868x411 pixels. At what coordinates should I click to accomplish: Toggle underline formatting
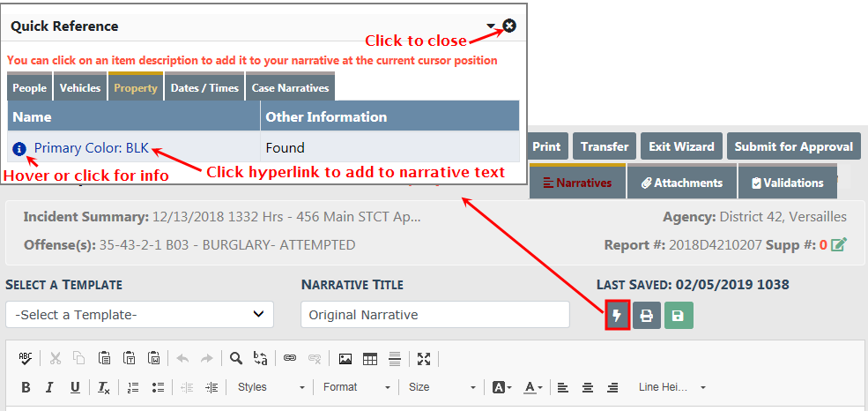75,387
